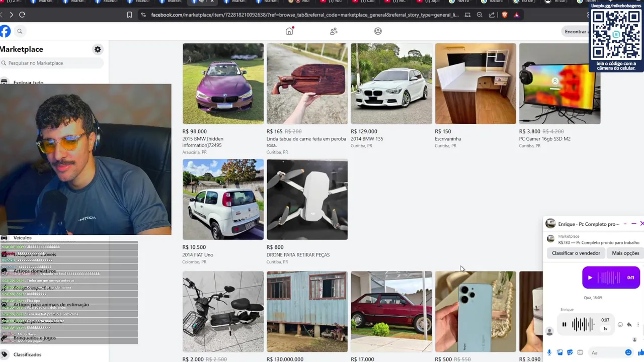
Task: Send a thumbs-up like in chat
Action: tap(640, 352)
